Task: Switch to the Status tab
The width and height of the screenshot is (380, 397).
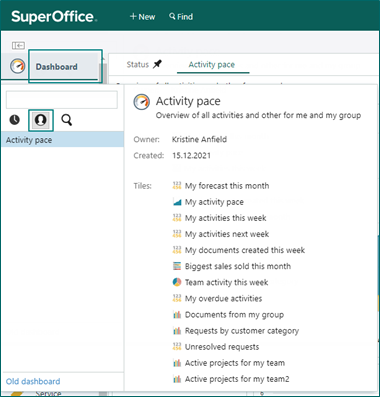Action: (138, 64)
